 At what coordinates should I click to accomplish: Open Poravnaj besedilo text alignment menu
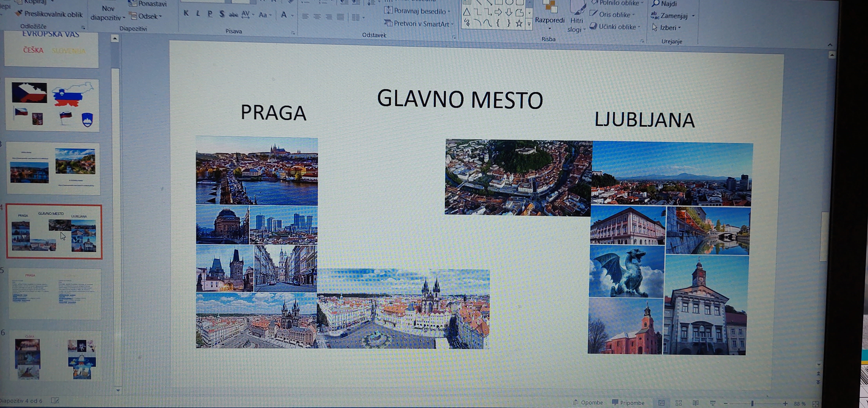(417, 11)
